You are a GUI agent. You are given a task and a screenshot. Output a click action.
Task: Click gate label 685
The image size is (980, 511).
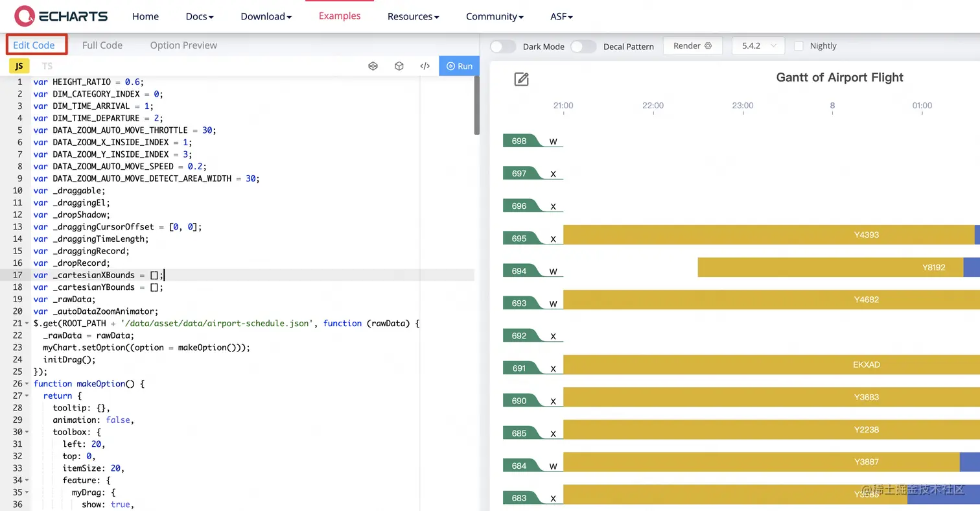click(519, 433)
